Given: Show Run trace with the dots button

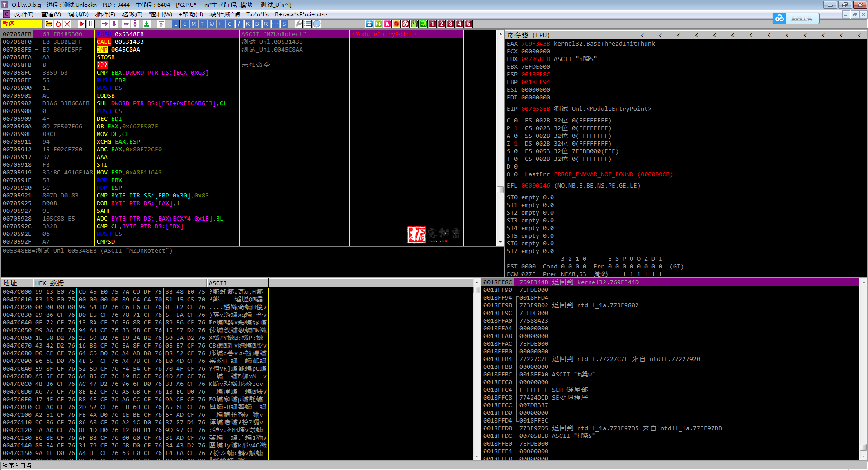Looking at the screenshot, I should click(275, 24).
